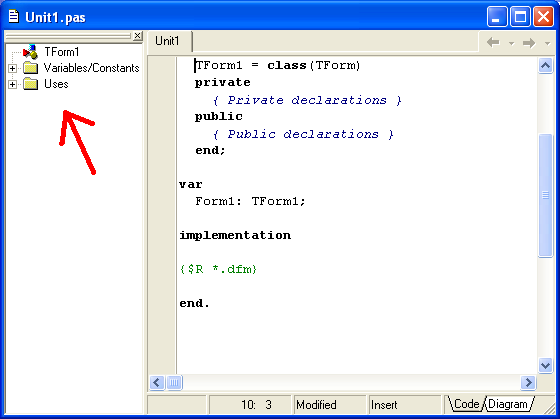Click the Modified status bar entry

click(x=330, y=405)
